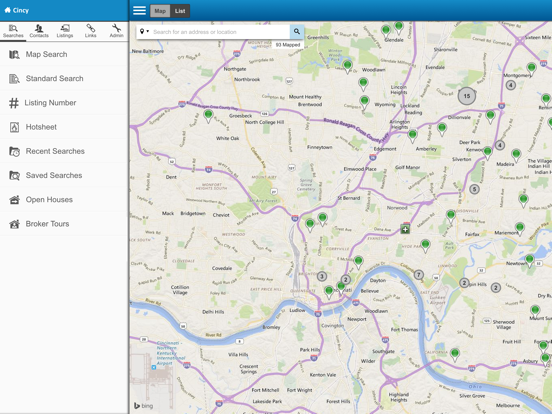Click the magnifier search button
552x414 pixels.
tap(297, 32)
